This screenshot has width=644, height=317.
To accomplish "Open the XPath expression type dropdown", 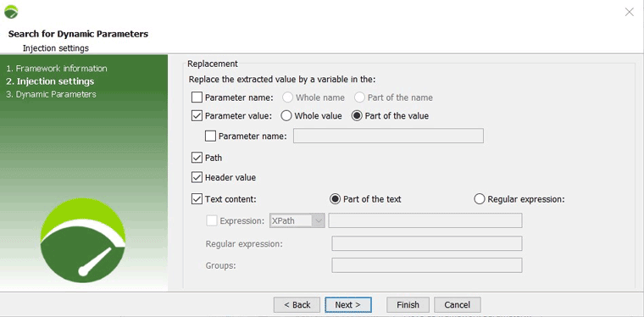I will [x=297, y=220].
